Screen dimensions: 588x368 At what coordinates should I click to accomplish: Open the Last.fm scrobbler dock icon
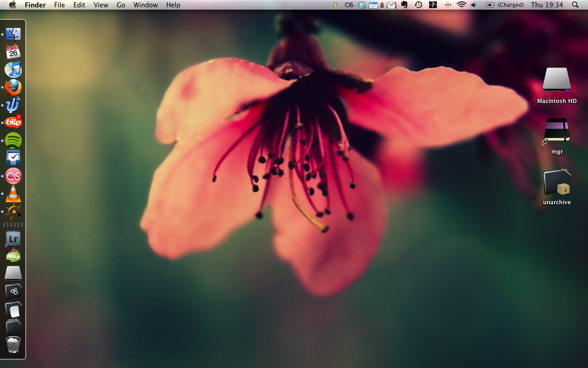13,176
